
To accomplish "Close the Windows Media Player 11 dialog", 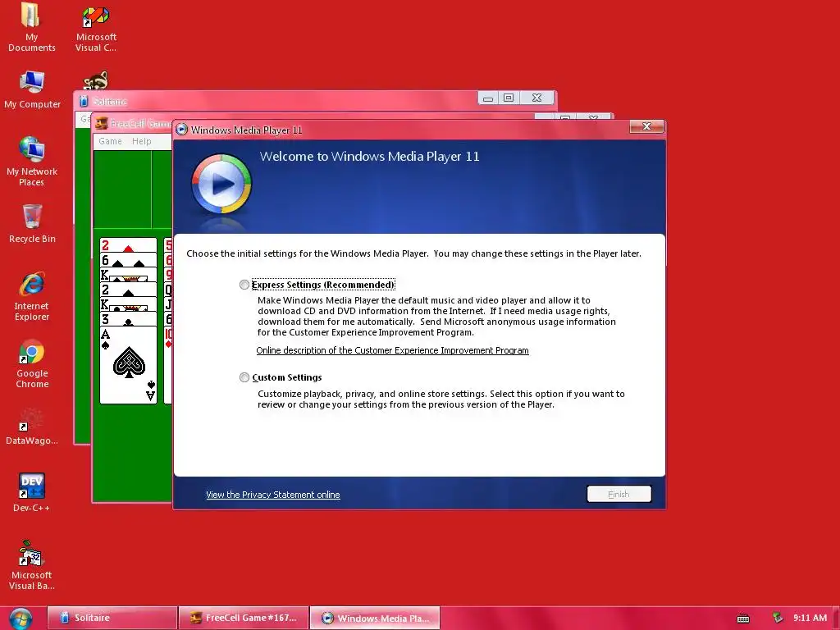I will pos(646,126).
